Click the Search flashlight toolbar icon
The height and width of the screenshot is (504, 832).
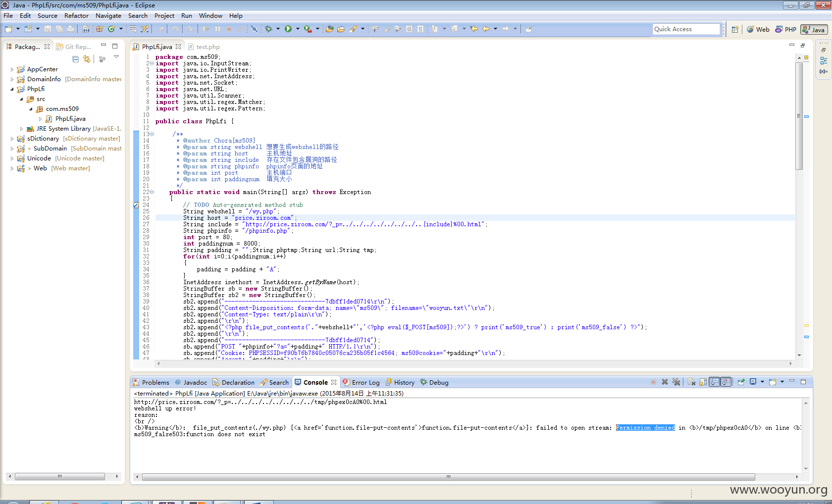pos(353,29)
